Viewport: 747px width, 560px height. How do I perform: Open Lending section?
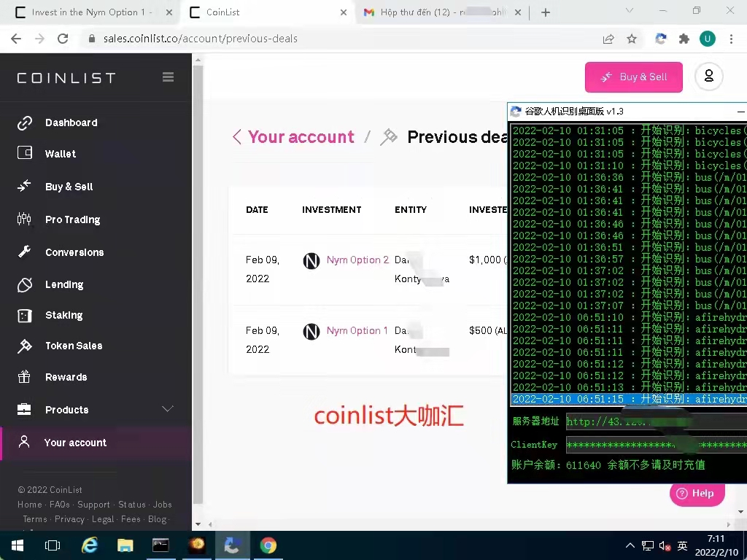click(x=64, y=285)
